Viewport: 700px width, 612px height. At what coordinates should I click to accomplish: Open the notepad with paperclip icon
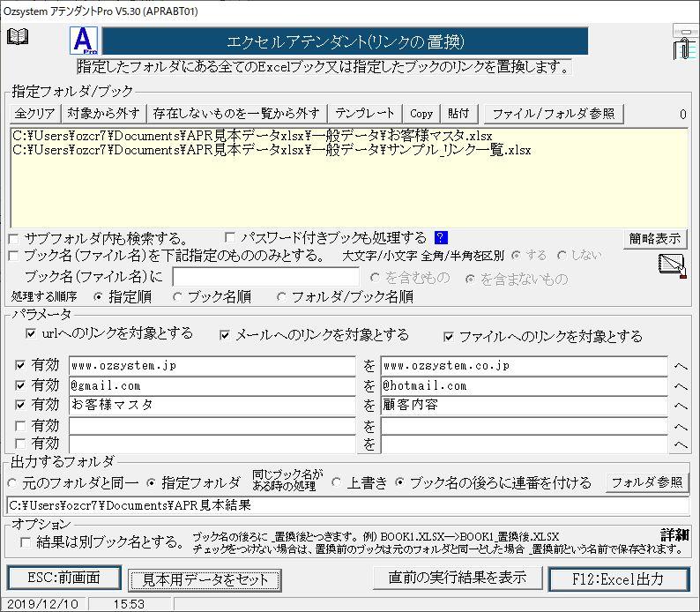[685, 49]
